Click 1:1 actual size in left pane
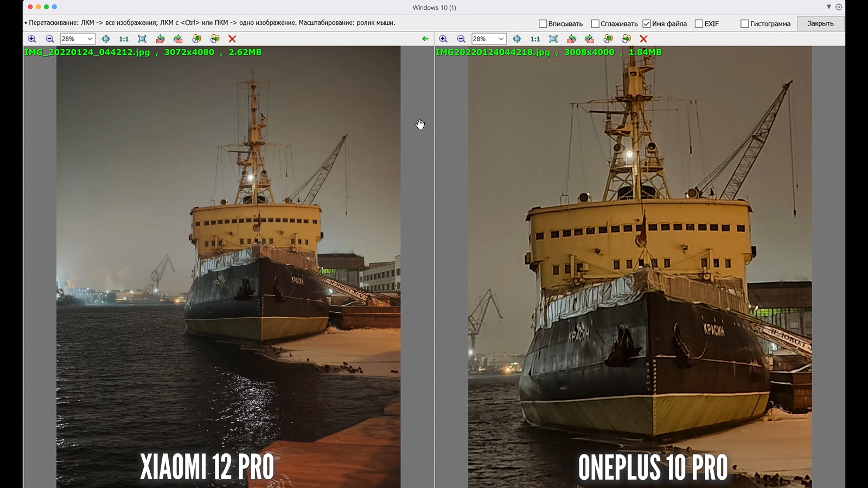The height and width of the screenshot is (488, 868). pyautogui.click(x=124, y=39)
